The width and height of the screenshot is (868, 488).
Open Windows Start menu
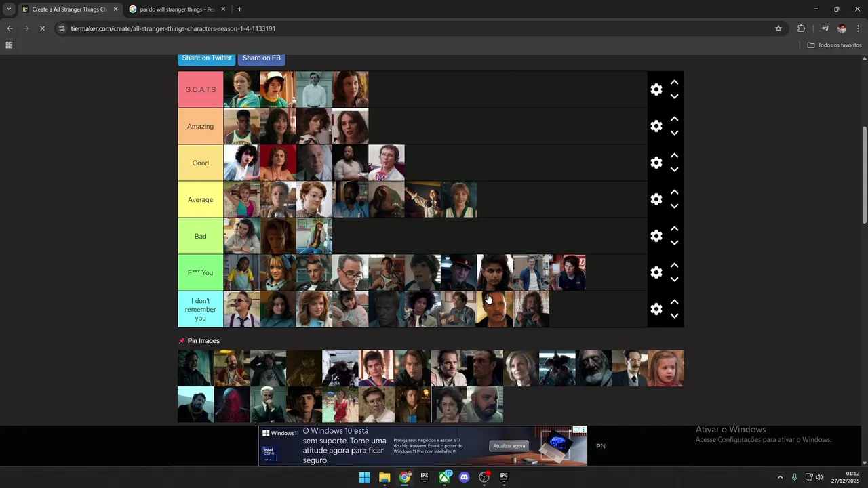[364, 477]
